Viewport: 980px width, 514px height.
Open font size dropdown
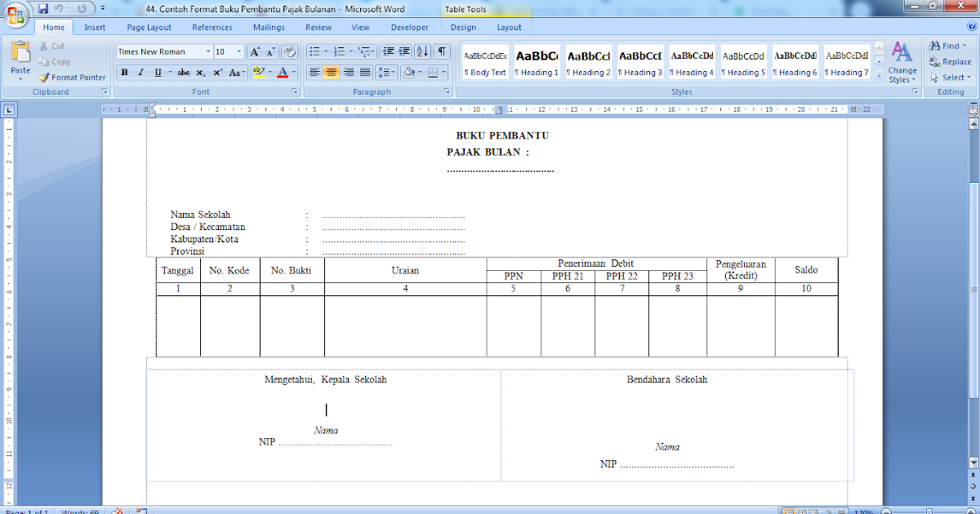click(238, 51)
